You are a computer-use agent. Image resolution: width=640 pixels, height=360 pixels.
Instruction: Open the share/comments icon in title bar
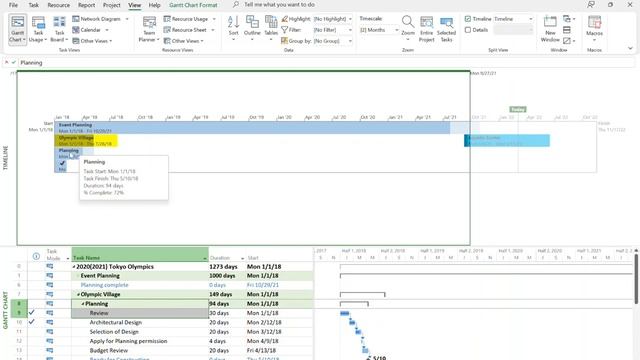[x=591, y=4]
